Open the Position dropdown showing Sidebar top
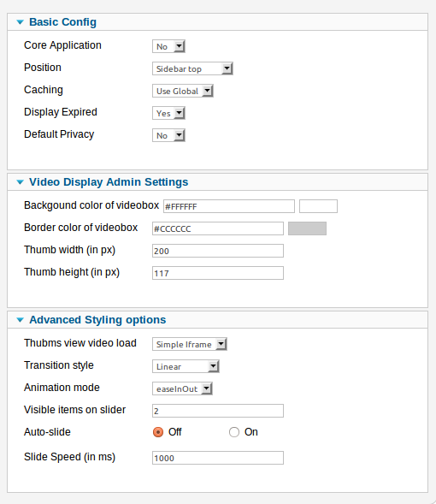 [192, 68]
